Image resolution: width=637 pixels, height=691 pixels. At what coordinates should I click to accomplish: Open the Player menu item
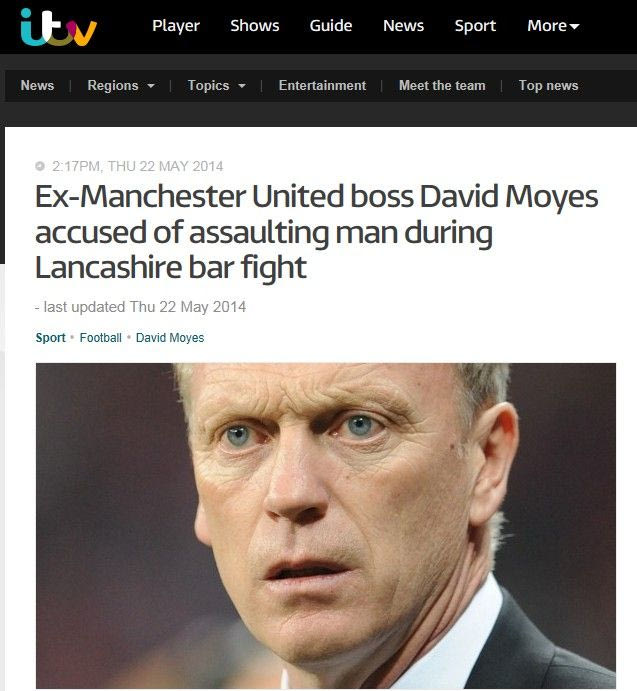176,26
